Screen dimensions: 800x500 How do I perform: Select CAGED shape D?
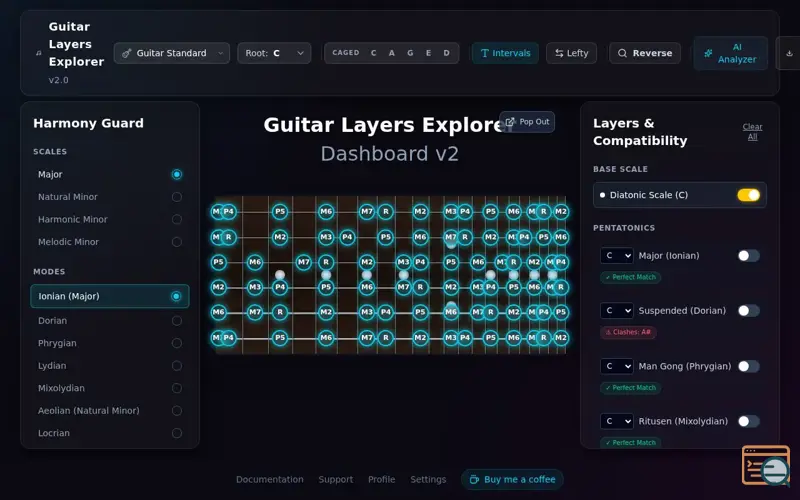click(446, 53)
